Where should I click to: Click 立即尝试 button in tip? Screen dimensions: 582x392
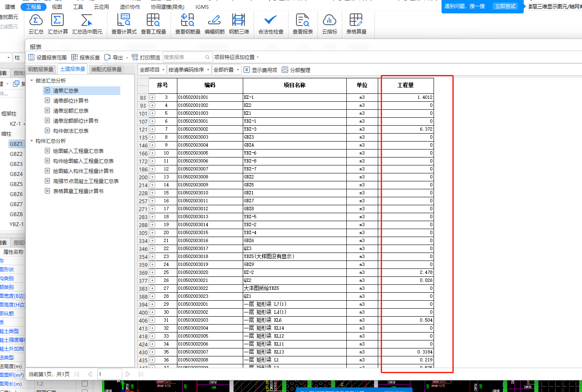coord(505,6)
